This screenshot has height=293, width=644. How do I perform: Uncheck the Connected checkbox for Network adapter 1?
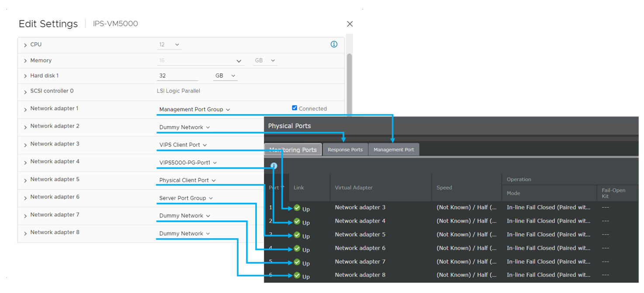tap(294, 108)
